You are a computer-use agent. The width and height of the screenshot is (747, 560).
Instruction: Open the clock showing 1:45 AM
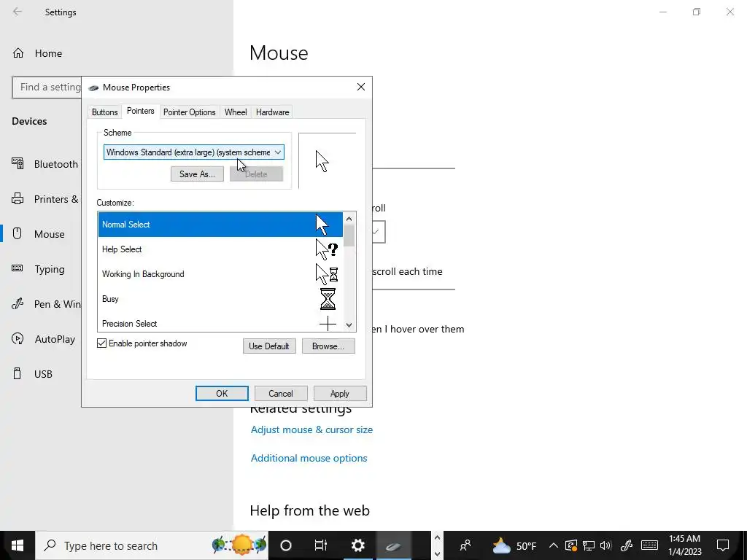(x=684, y=545)
